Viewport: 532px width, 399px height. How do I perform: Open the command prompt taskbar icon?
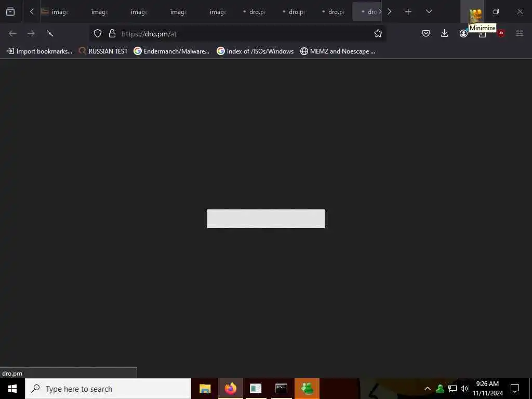point(281,389)
